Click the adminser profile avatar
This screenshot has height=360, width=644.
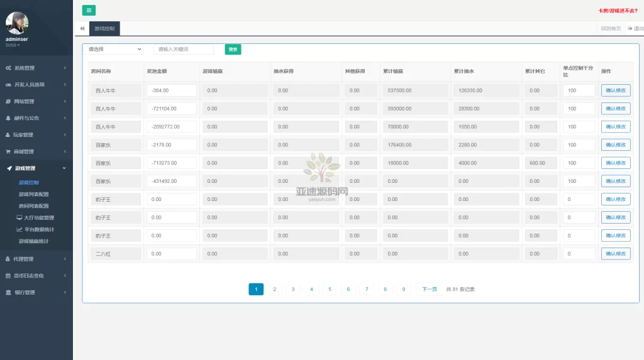point(17,23)
